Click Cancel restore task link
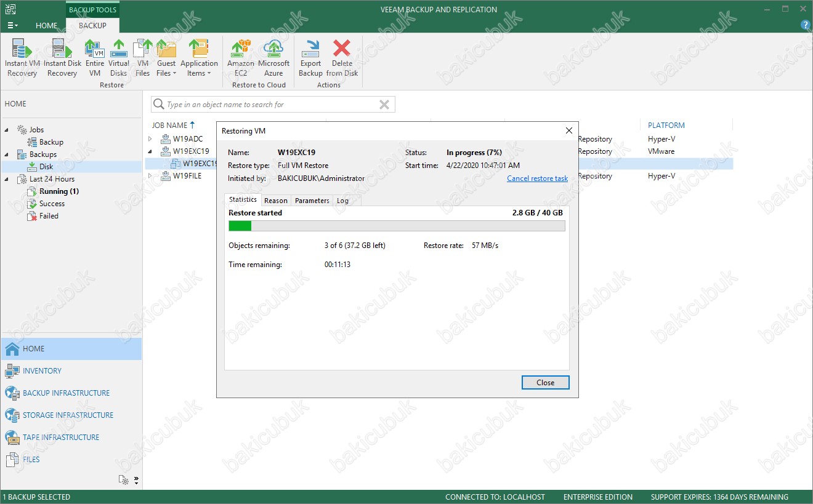This screenshot has height=504, width=813. click(x=537, y=178)
